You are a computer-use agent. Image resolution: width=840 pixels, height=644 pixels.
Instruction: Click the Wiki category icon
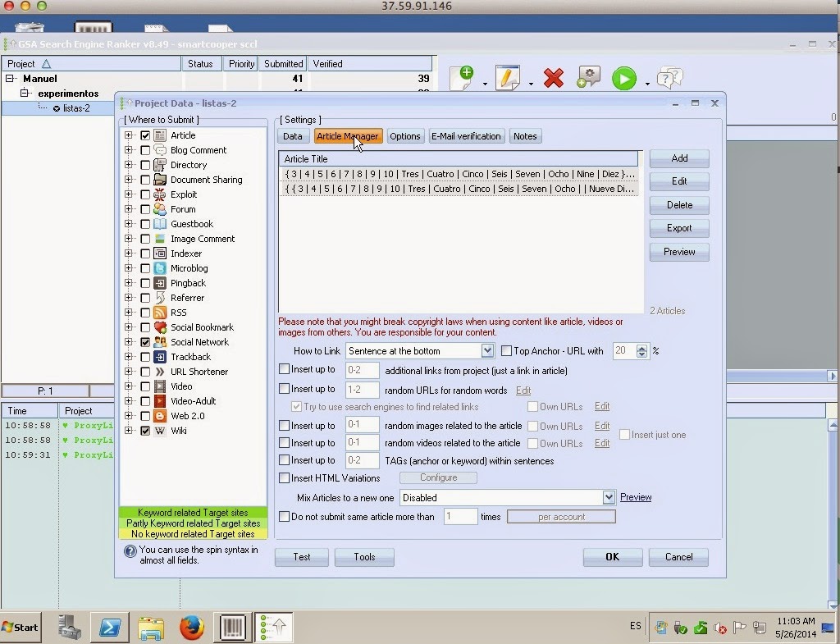click(160, 430)
